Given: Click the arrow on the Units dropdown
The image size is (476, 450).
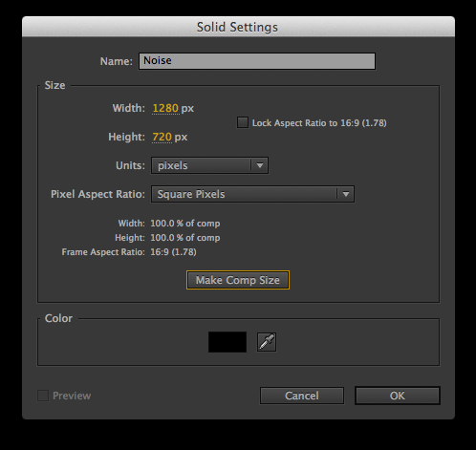Looking at the screenshot, I should (x=260, y=165).
